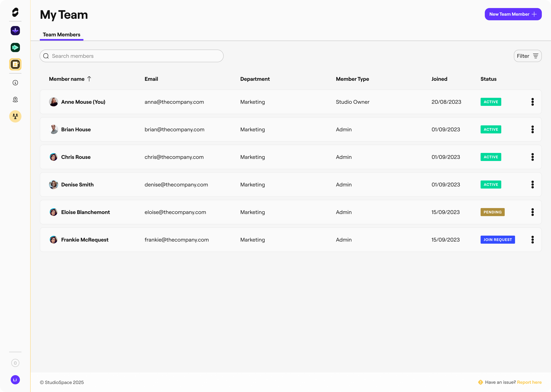
Task: Click the Member Type column header
Action: pyautogui.click(x=352, y=79)
